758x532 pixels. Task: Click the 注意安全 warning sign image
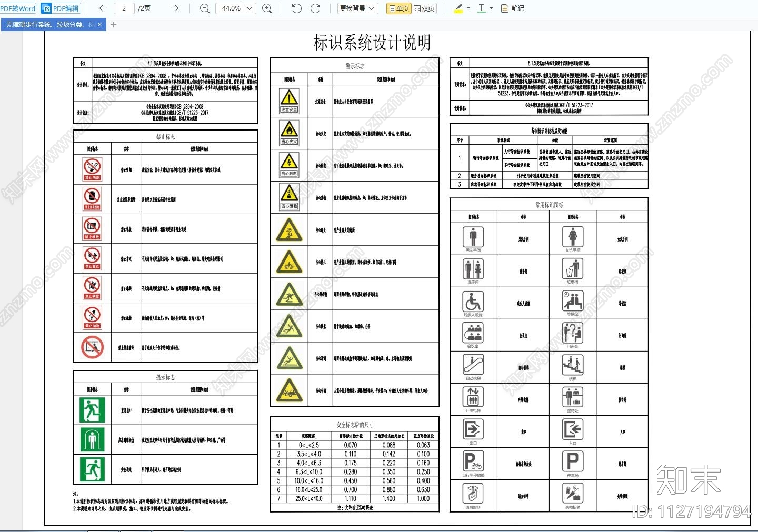pos(289,101)
